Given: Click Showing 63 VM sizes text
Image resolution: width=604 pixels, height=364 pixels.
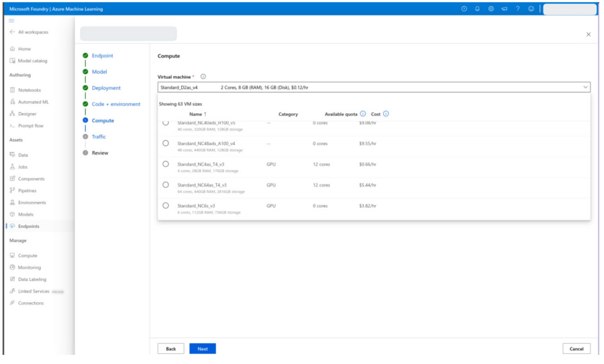Looking at the screenshot, I should tap(180, 104).
